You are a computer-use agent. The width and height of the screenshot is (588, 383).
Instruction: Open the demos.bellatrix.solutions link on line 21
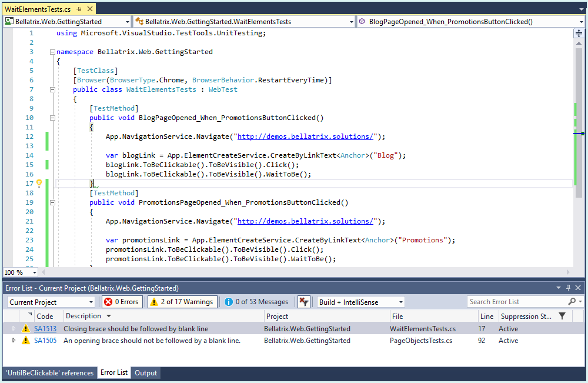click(x=305, y=221)
